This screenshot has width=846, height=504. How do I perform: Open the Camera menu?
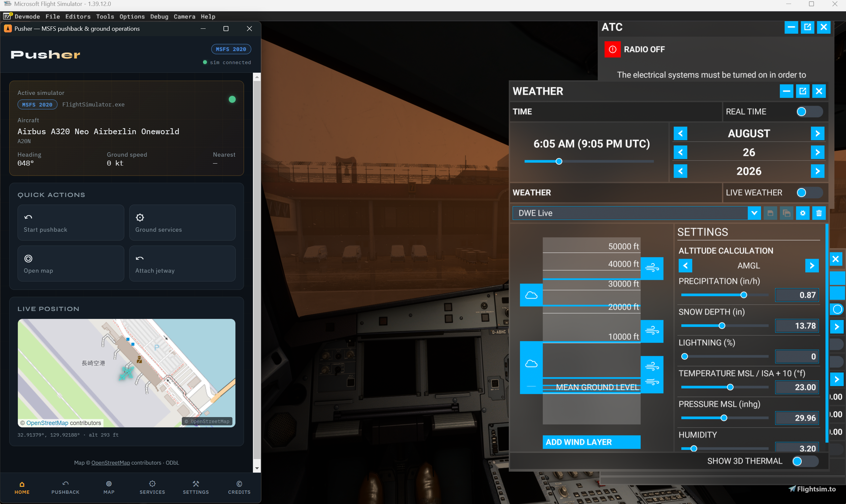184,16
